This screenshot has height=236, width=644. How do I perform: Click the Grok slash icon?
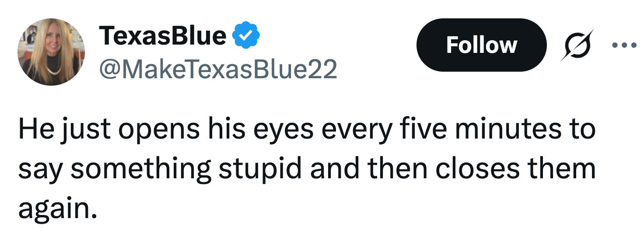tap(577, 45)
